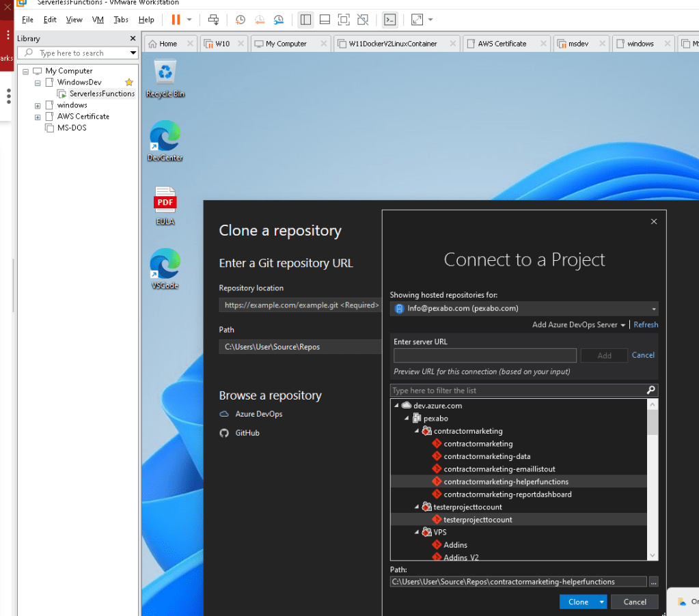Image resolution: width=699 pixels, height=616 pixels.
Task: Click the browse ellipsis button beside Path
Action: coord(653,582)
